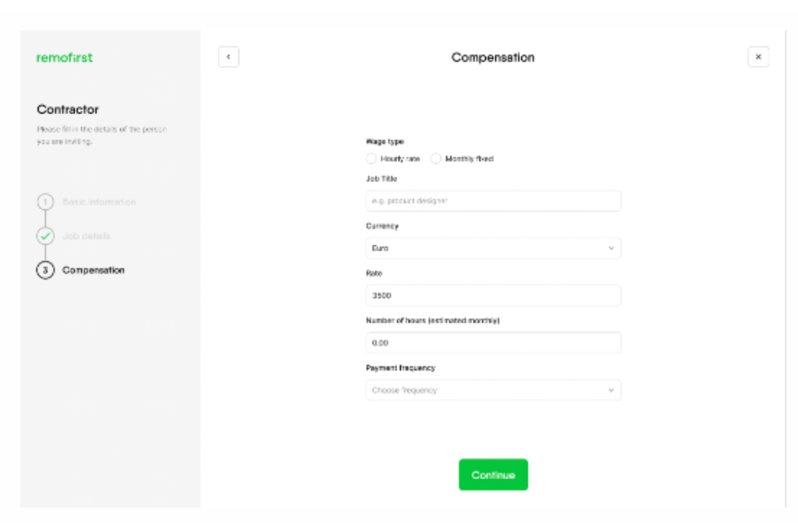Click the Job Title input field
Screen dimensions: 798x532
coord(493,201)
